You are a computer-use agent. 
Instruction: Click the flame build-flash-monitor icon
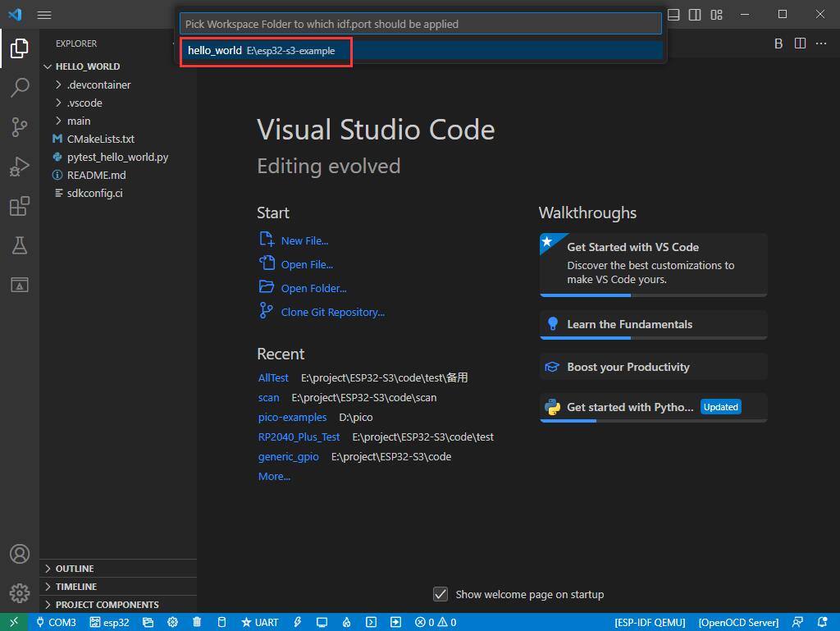coord(346,622)
